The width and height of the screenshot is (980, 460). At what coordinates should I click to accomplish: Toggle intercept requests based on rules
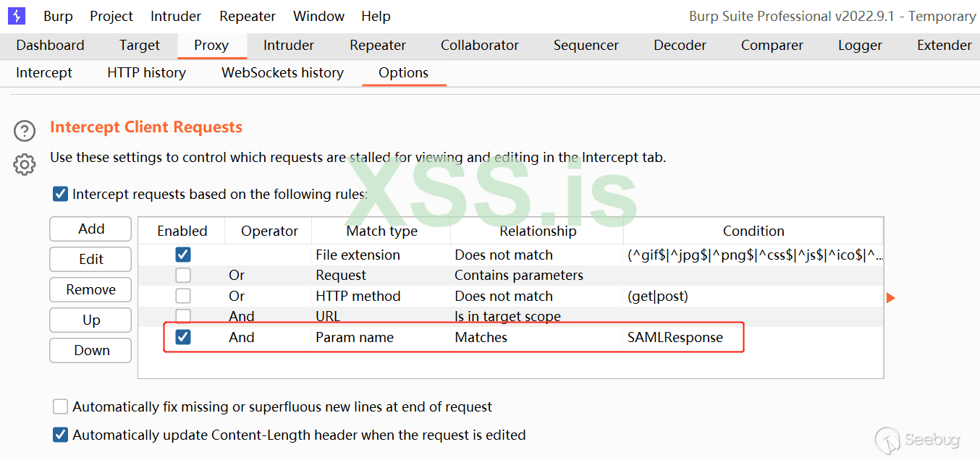[61, 194]
